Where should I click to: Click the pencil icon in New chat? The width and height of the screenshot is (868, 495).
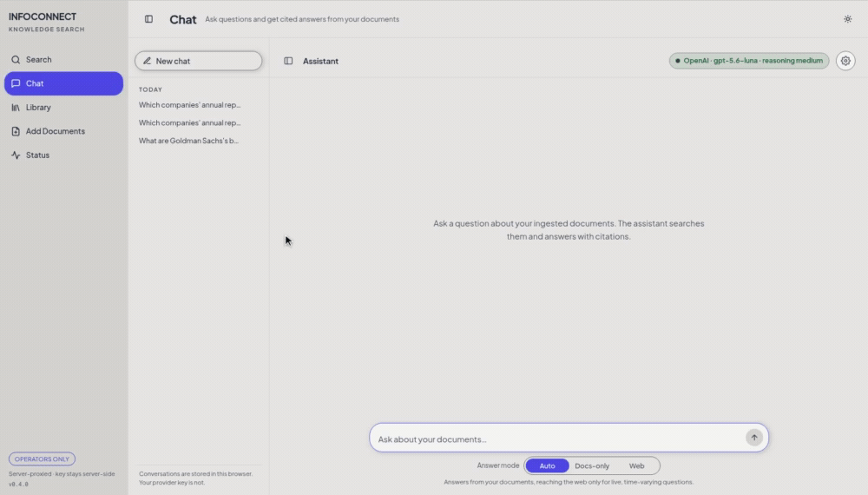(148, 61)
